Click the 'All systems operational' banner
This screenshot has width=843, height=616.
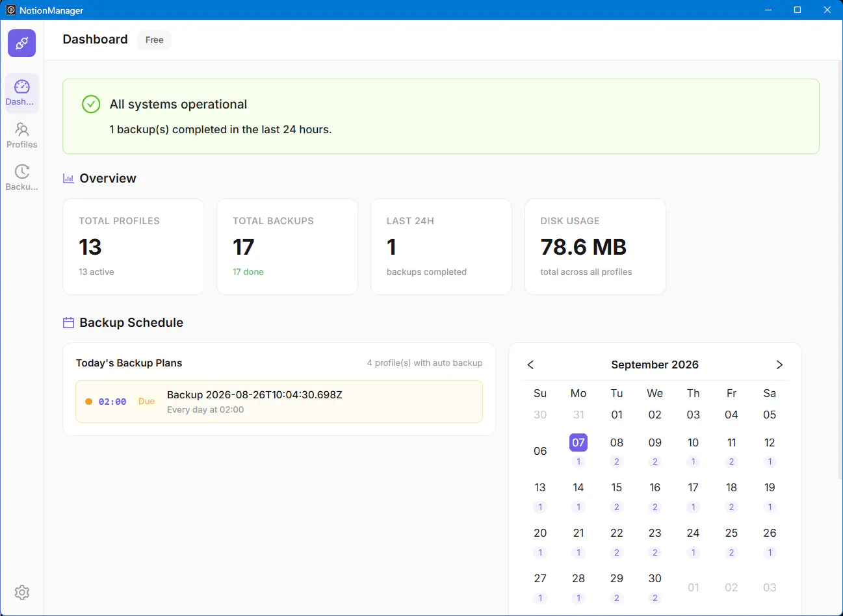coord(441,116)
